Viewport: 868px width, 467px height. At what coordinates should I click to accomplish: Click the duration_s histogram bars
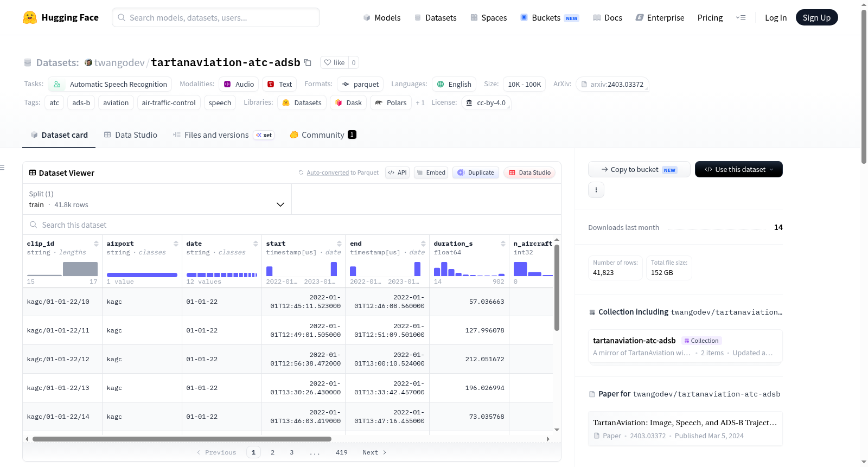(x=469, y=269)
